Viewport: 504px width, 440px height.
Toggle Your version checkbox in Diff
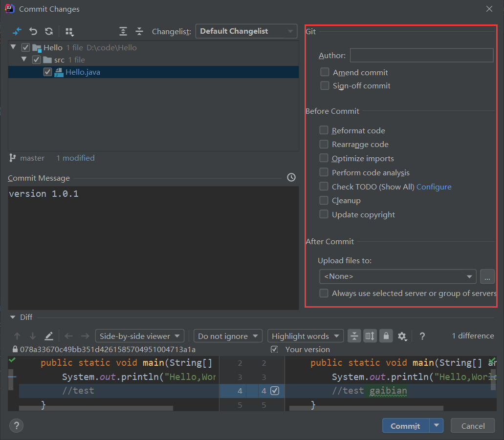point(274,349)
